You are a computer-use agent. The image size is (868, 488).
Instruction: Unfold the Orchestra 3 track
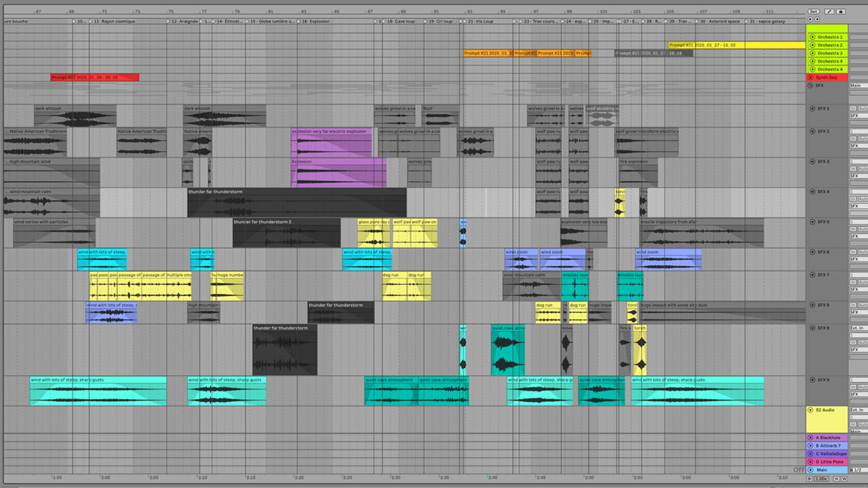(x=812, y=54)
